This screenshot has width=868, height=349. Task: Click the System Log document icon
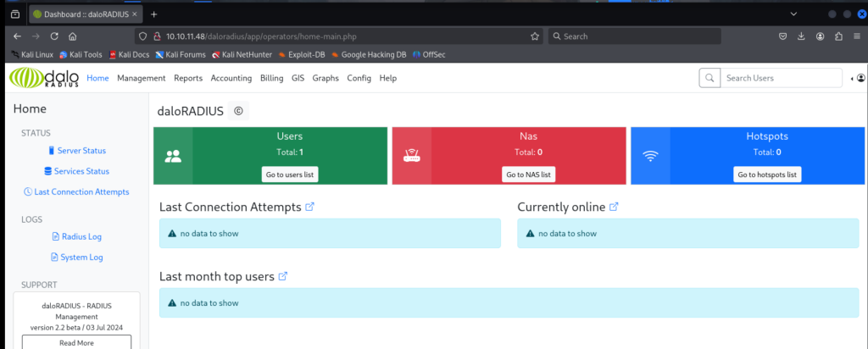[x=54, y=258]
